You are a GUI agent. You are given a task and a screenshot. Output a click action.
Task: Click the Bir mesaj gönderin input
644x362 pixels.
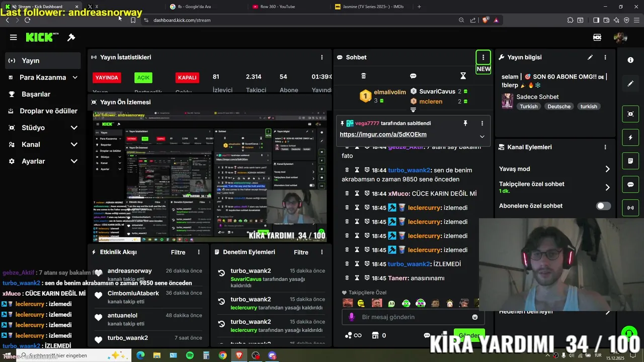pos(413,317)
